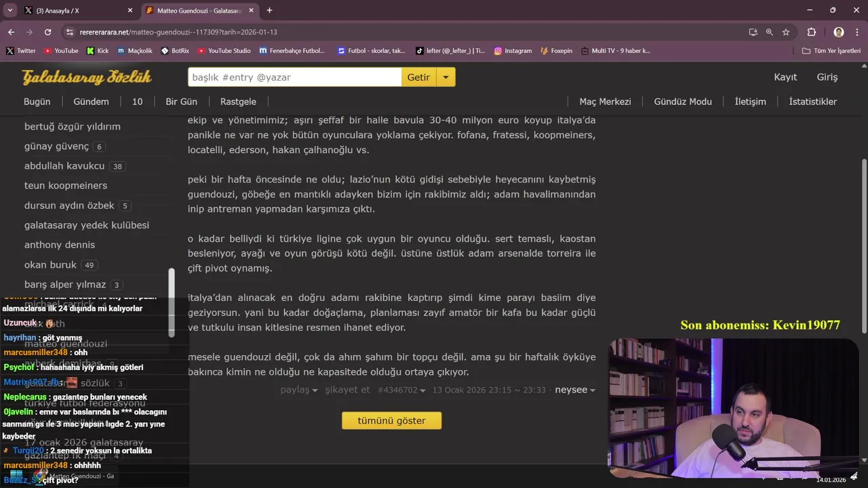Click the şikayet et link
This screenshot has width=868, height=488.
(347, 390)
